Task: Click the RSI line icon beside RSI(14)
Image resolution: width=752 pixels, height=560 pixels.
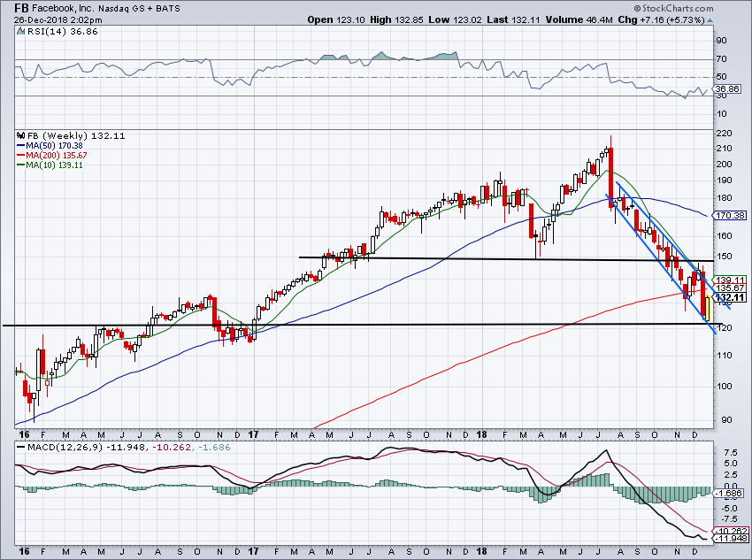Action: pos(20,32)
